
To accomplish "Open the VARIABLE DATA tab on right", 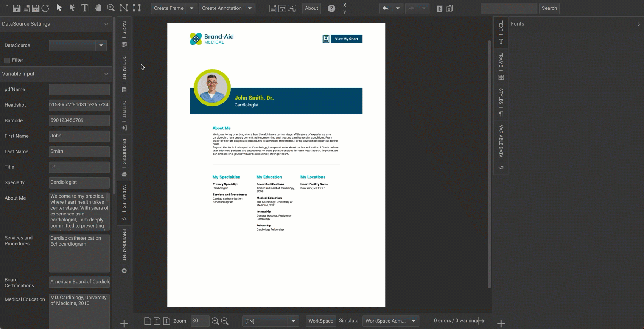I will pyautogui.click(x=501, y=147).
